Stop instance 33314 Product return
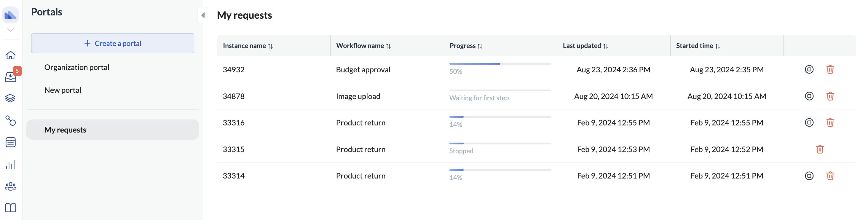 [809, 176]
